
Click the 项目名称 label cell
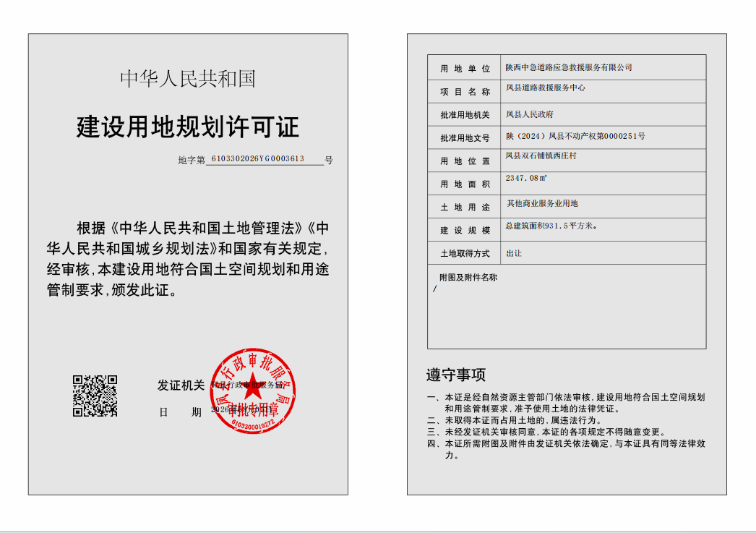tap(464, 92)
